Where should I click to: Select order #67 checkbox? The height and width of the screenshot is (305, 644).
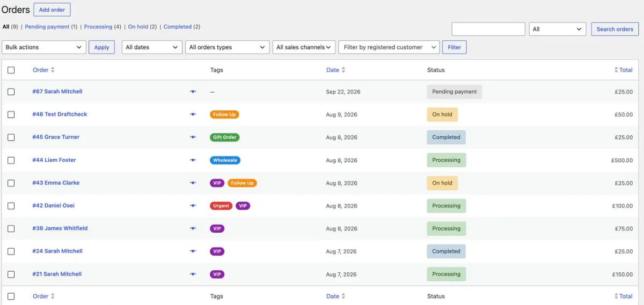coord(11,92)
